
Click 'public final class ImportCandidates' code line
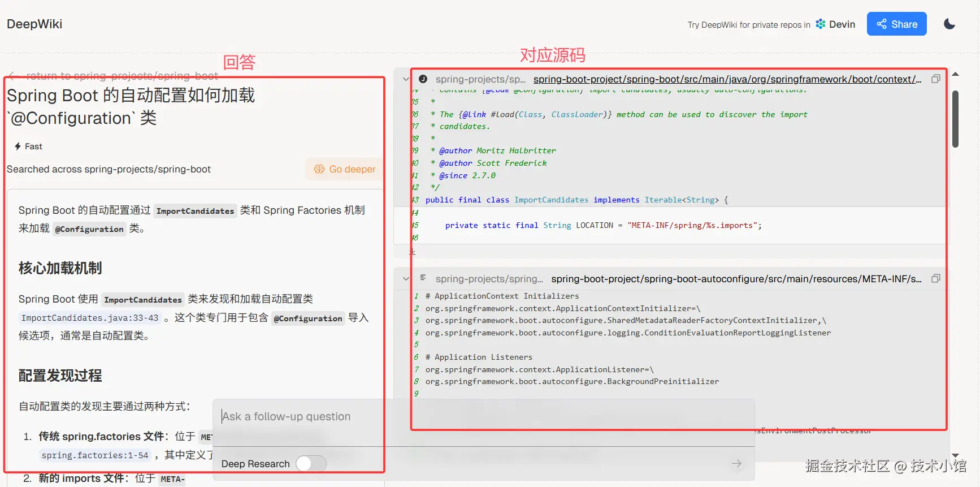point(577,200)
